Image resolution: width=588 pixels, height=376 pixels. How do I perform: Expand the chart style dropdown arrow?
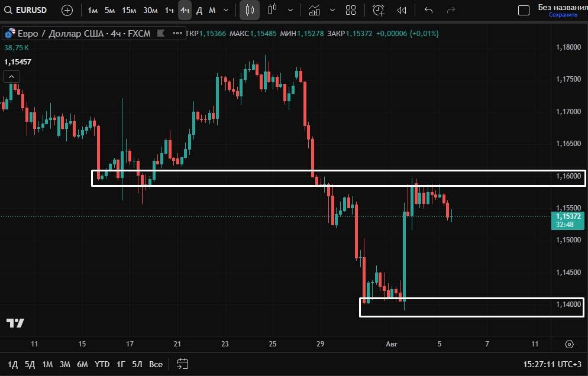[x=290, y=10]
